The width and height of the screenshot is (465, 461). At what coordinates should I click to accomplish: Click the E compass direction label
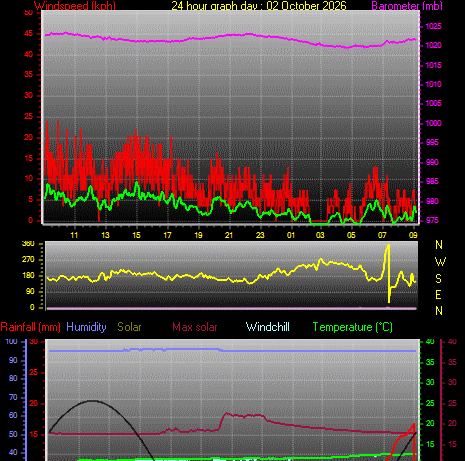tap(439, 295)
